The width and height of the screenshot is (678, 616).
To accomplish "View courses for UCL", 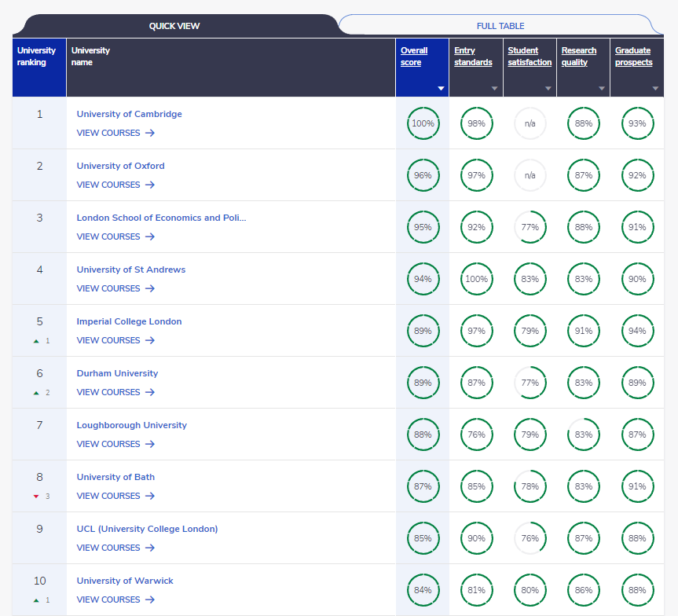I will (115, 548).
